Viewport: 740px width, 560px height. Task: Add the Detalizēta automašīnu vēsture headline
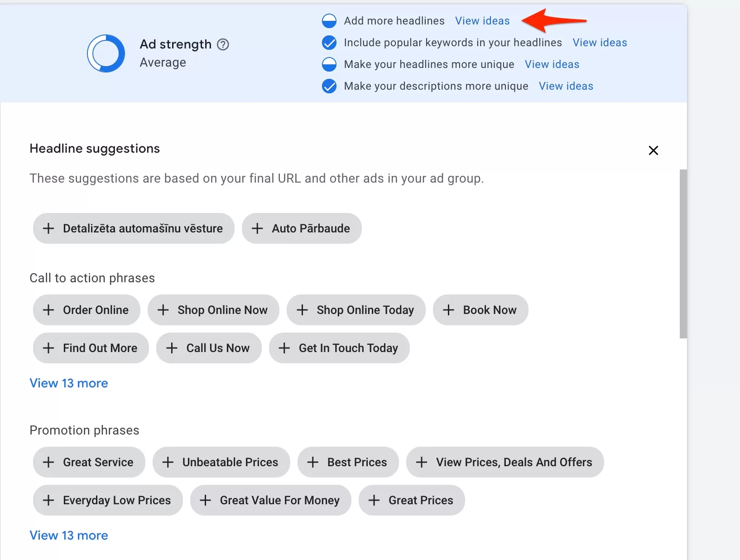134,228
